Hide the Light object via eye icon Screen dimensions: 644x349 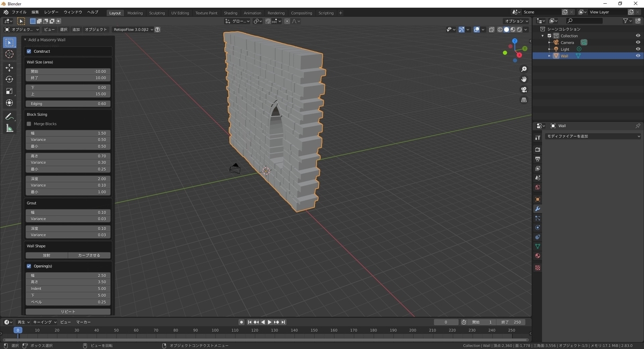pyautogui.click(x=638, y=49)
